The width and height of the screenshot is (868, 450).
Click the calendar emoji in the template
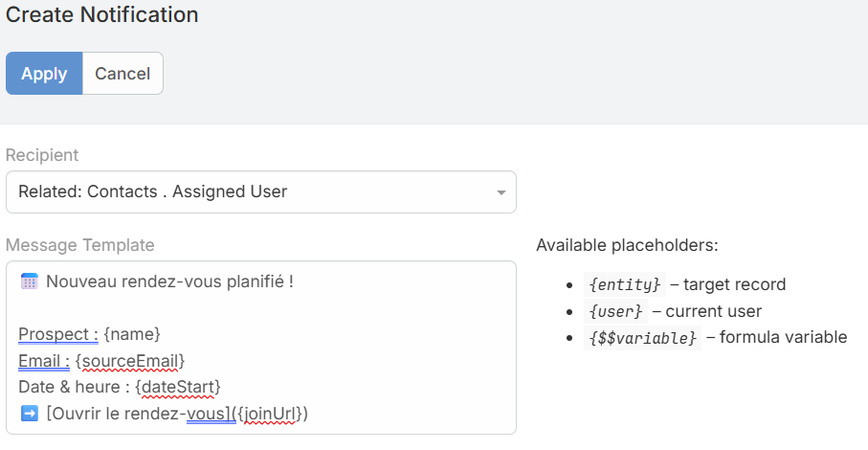[x=30, y=281]
